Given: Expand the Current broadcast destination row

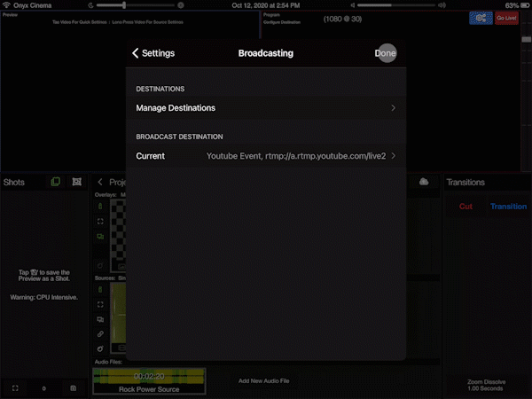Looking at the screenshot, I should point(265,156).
